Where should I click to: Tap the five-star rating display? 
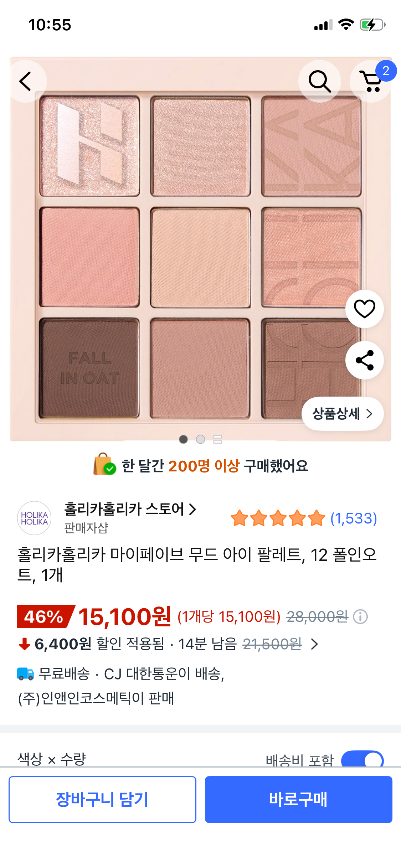(x=278, y=518)
